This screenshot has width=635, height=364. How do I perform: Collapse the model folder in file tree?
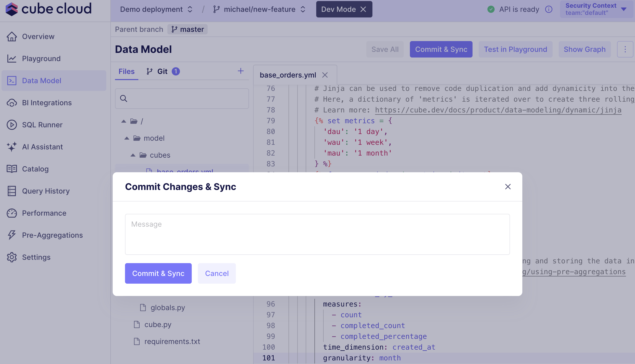click(x=127, y=138)
